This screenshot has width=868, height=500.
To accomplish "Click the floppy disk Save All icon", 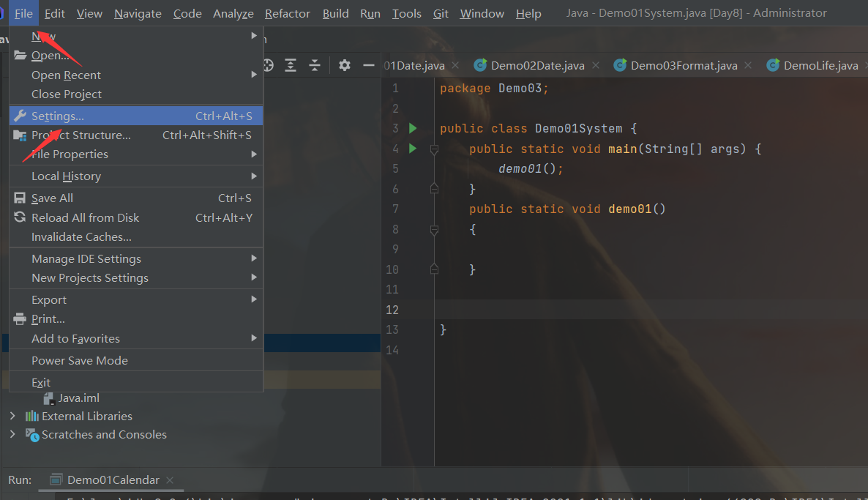I will [20, 198].
